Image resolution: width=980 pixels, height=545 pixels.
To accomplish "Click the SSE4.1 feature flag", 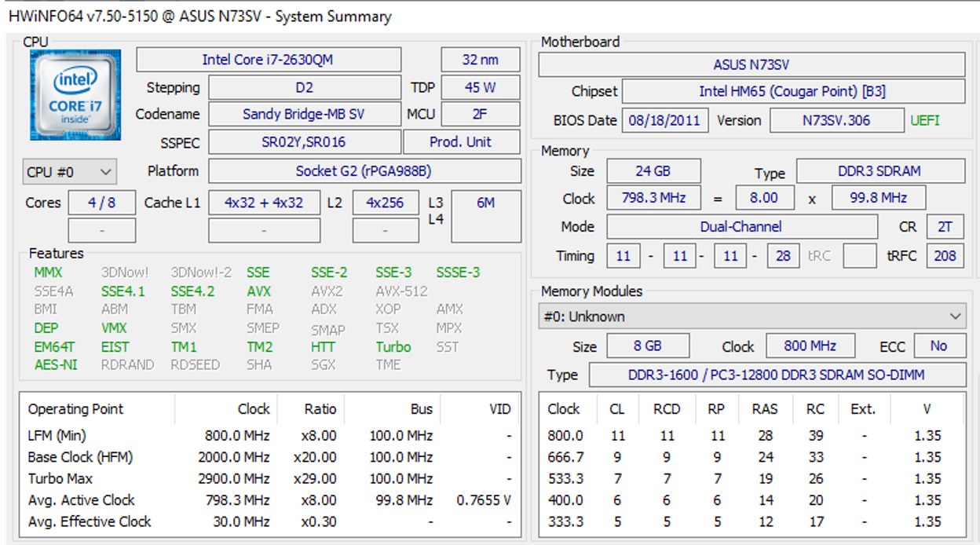I will coord(123,291).
